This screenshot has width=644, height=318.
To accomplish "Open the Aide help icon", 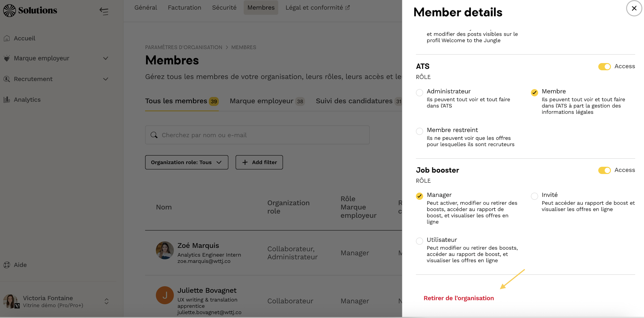I will (7, 265).
